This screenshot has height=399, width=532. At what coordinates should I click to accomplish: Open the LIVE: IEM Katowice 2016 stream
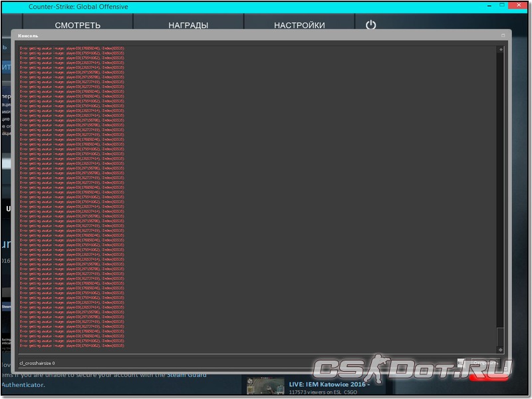point(329,384)
